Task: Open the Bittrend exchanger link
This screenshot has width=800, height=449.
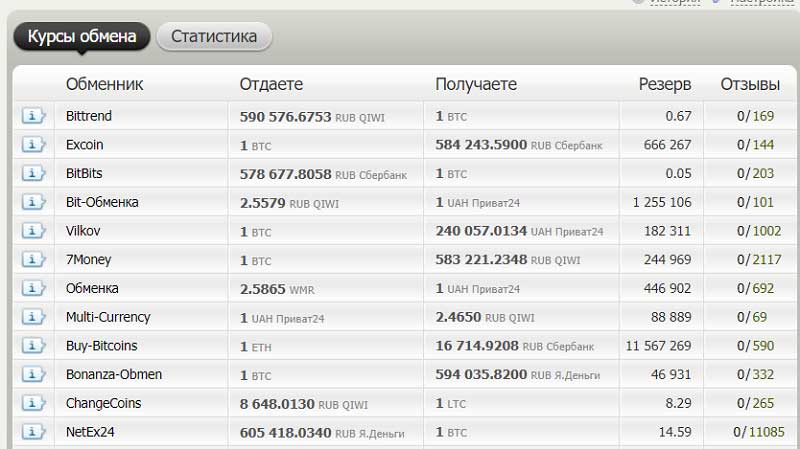Action: 89,116
